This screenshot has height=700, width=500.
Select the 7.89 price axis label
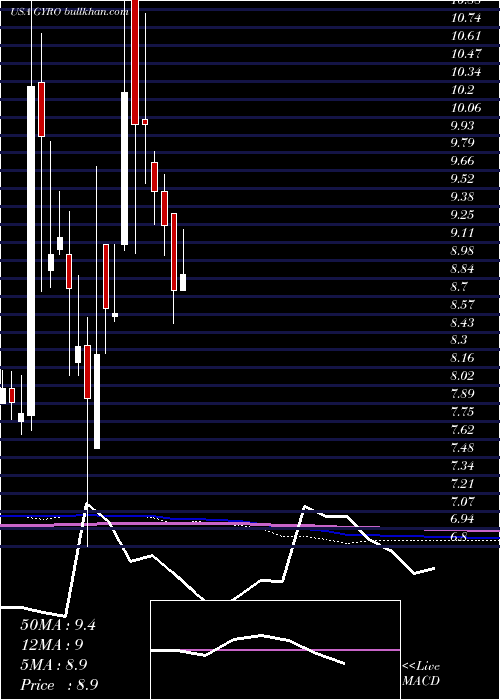pyautogui.click(x=462, y=394)
